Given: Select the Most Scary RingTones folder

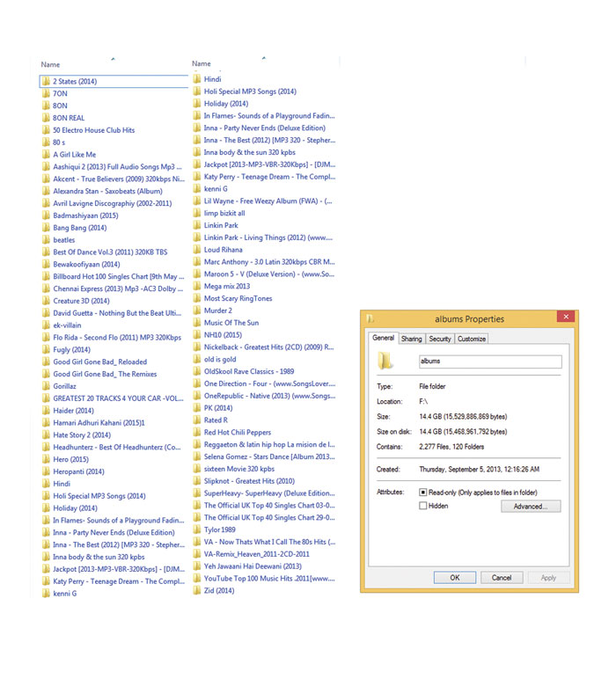Looking at the screenshot, I should pos(238,298).
